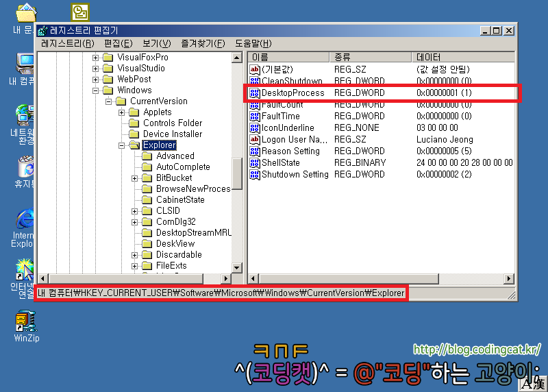Expand the Discardable key

[x=134, y=255]
